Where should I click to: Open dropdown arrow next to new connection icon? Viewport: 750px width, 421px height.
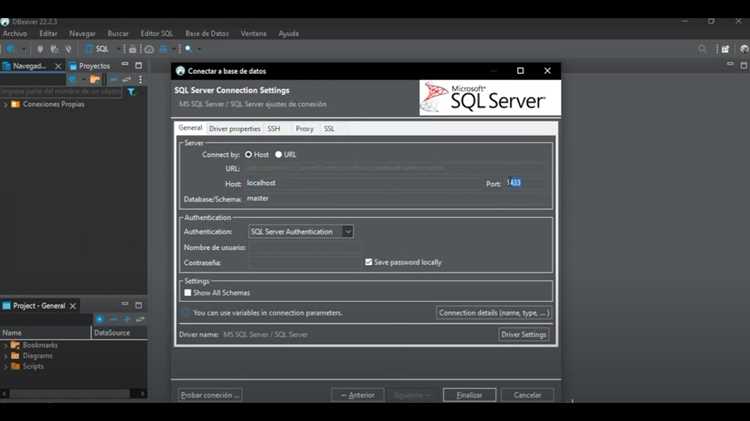click(23, 49)
